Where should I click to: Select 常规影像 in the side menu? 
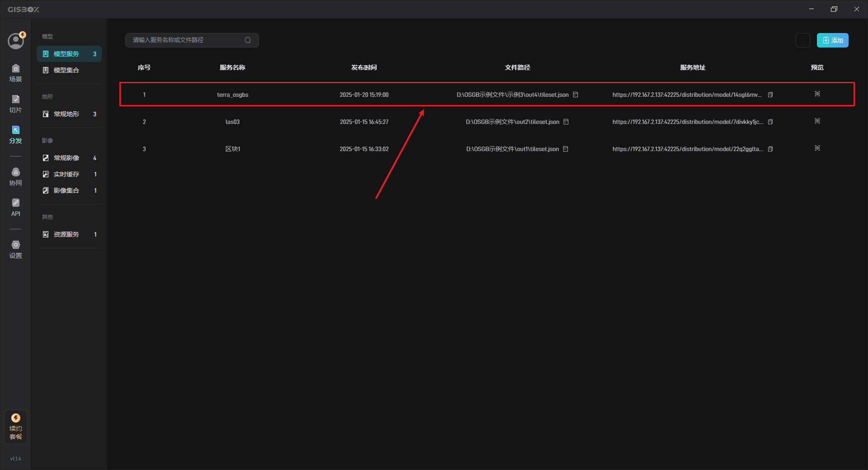point(69,158)
